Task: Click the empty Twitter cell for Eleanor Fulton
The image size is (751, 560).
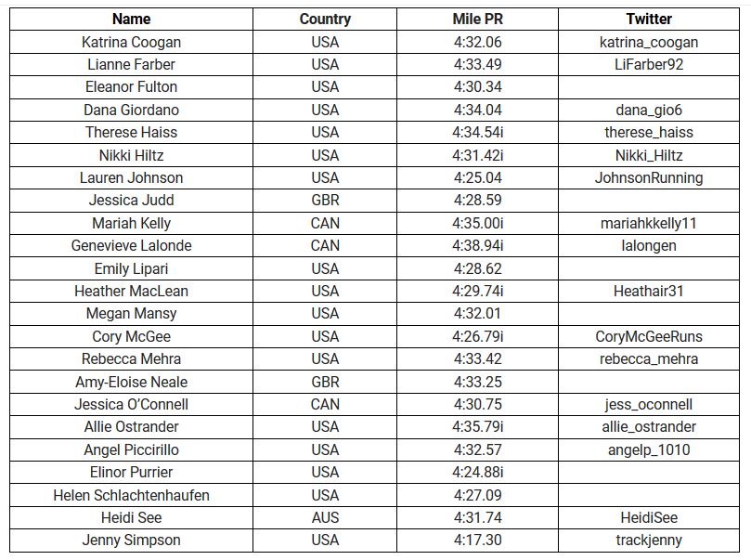Action: (x=649, y=87)
